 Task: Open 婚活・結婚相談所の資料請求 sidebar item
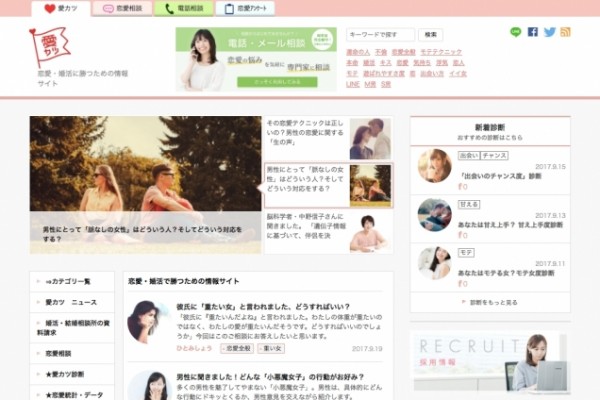coord(72,328)
